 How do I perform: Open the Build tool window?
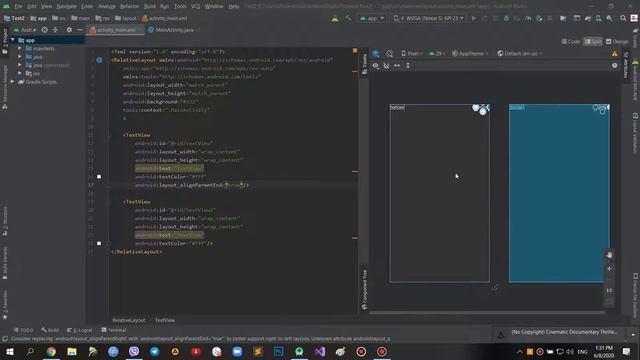(50, 330)
